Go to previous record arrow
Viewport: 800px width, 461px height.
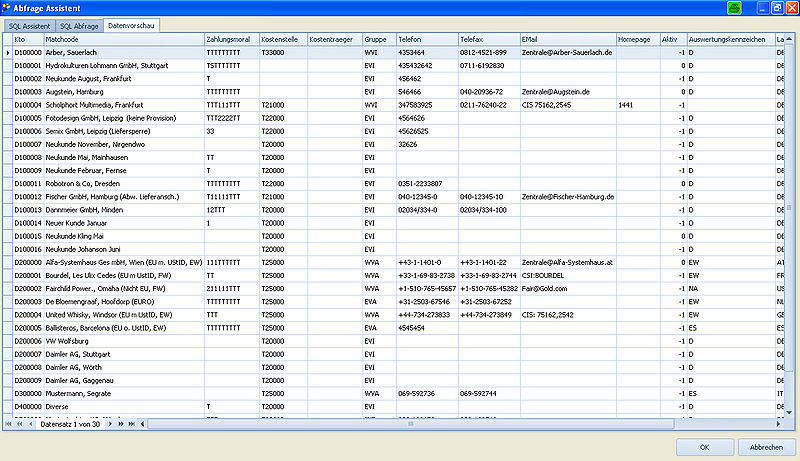(31, 424)
